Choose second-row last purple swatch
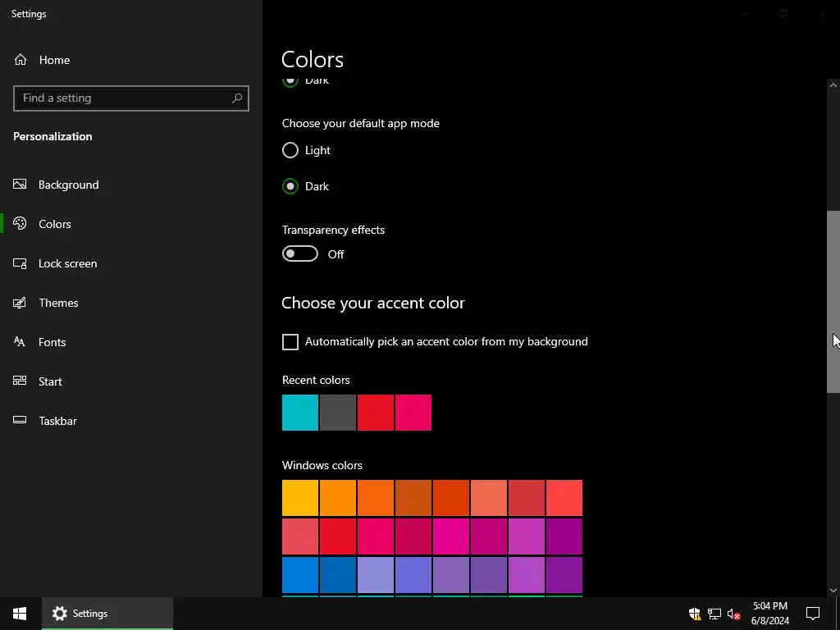Viewport: 840px width, 630px height. pos(564,536)
